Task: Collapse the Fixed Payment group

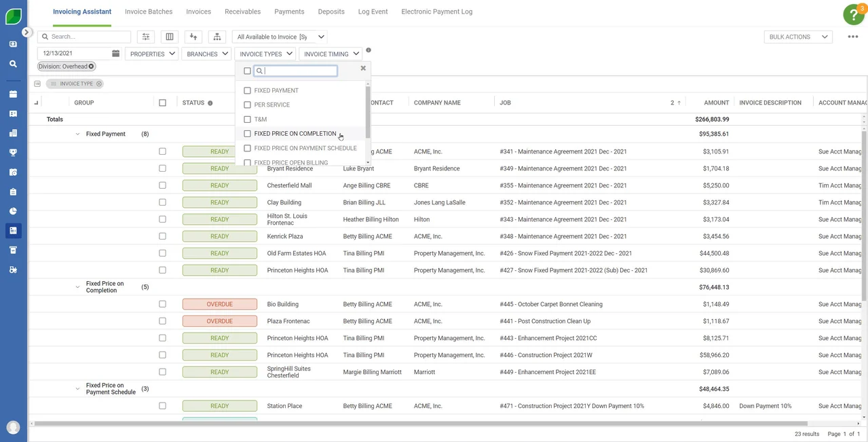Action: tap(77, 134)
